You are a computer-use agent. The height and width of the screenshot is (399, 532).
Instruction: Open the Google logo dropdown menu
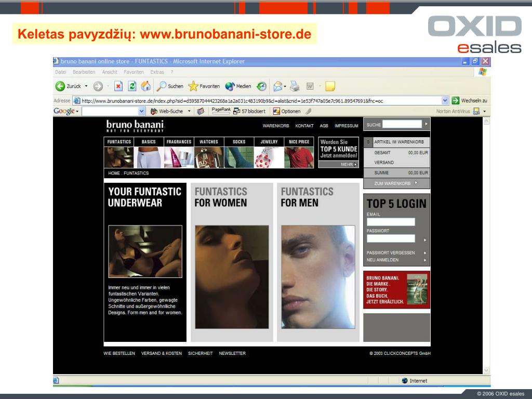pos(77,111)
